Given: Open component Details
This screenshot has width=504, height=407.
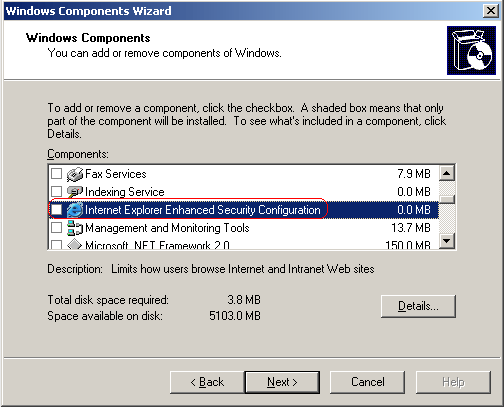Looking at the screenshot, I should point(418,306).
